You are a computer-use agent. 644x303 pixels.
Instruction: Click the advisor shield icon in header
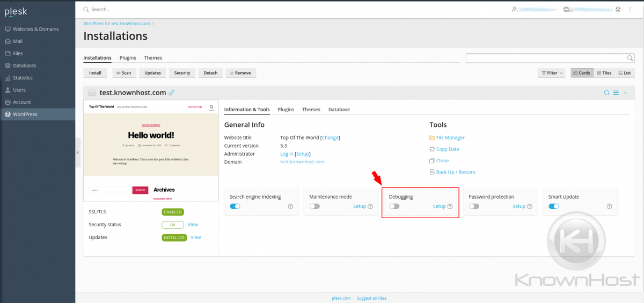point(618,9)
